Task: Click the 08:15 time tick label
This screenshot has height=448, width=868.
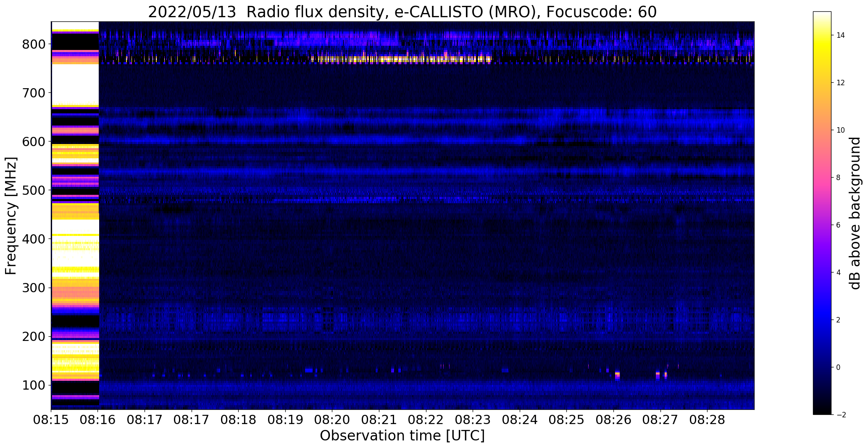Action: click(x=51, y=420)
